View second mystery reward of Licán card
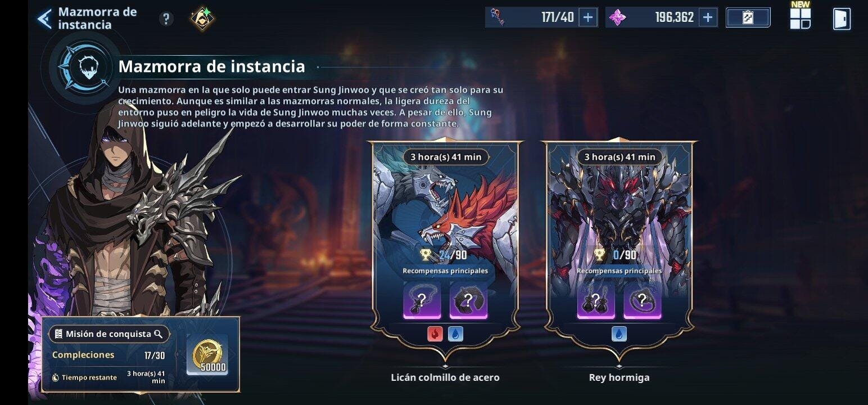 (x=468, y=301)
